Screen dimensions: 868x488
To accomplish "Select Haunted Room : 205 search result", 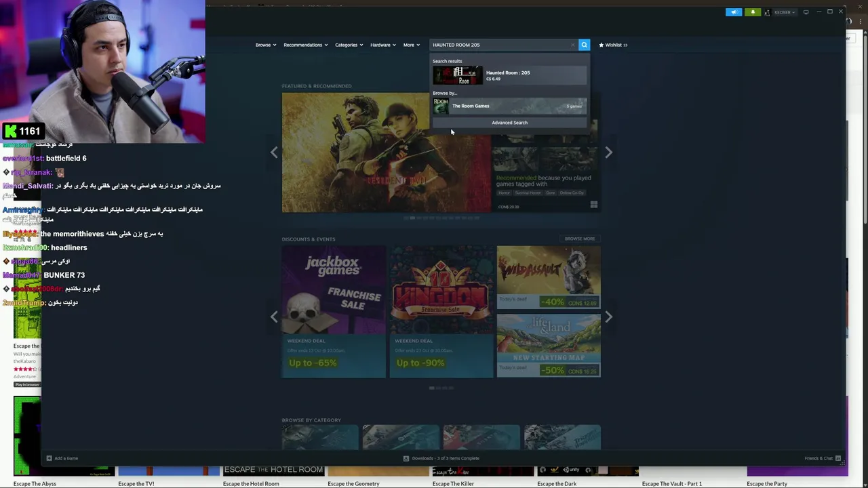I will 510,75.
